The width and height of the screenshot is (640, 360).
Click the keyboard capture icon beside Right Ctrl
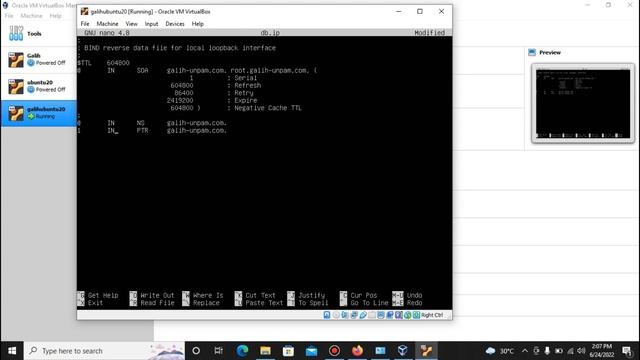tap(416, 315)
